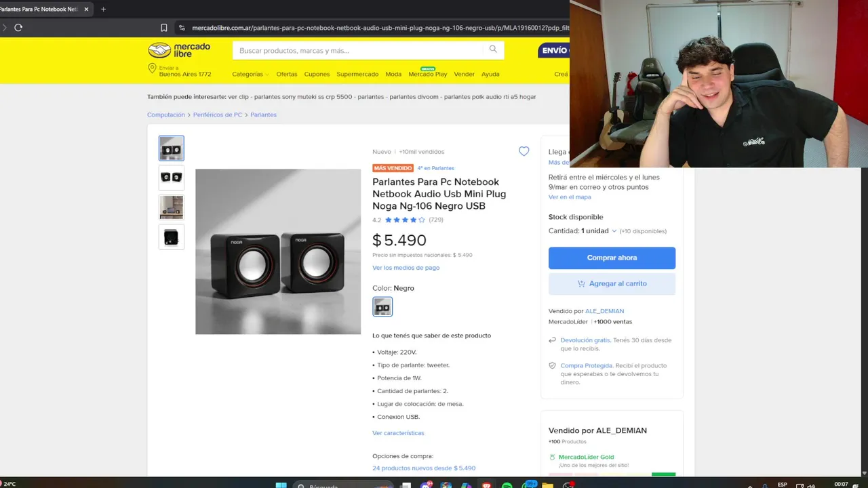Open Computación breadcrumb link
The width and height of the screenshot is (868, 488).
click(x=166, y=115)
